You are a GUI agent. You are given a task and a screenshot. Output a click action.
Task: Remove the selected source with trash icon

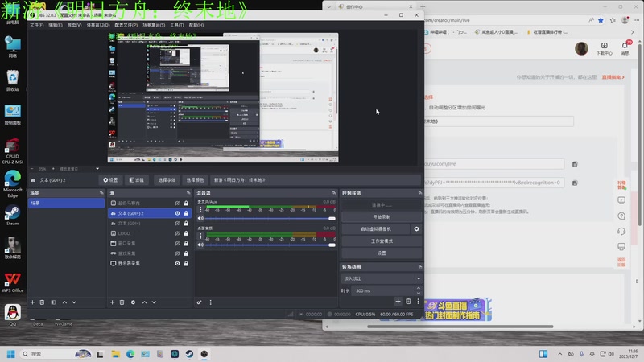(x=122, y=302)
